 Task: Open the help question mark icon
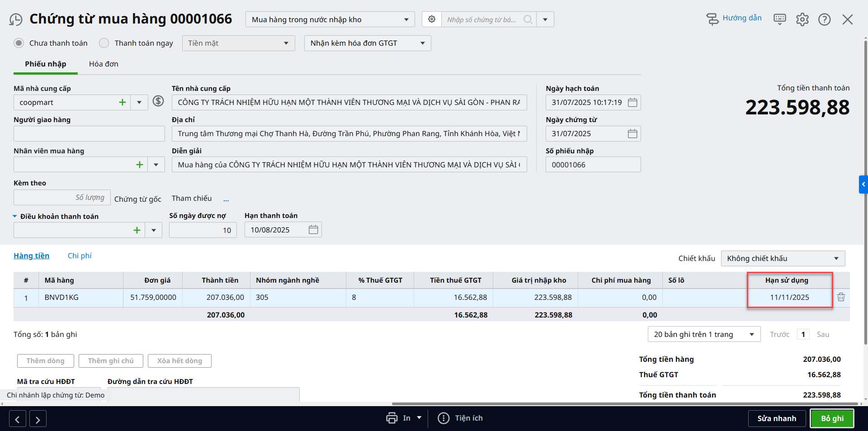point(824,19)
